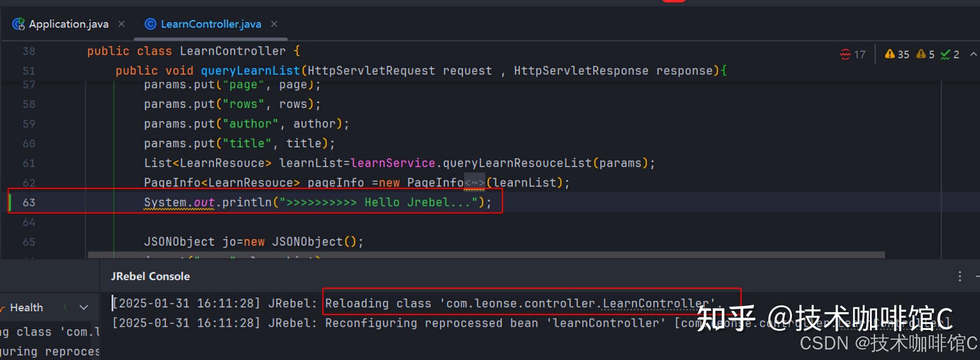Viewport: 980px width, 360px height.
Task: Click line number 63 in the gutter
Action: pos(29,202)
